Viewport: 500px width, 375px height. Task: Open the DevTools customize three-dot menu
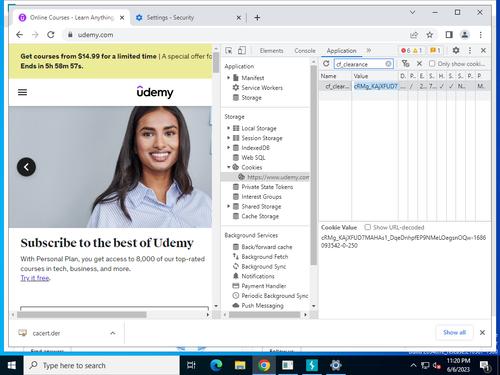coord(470,50)
